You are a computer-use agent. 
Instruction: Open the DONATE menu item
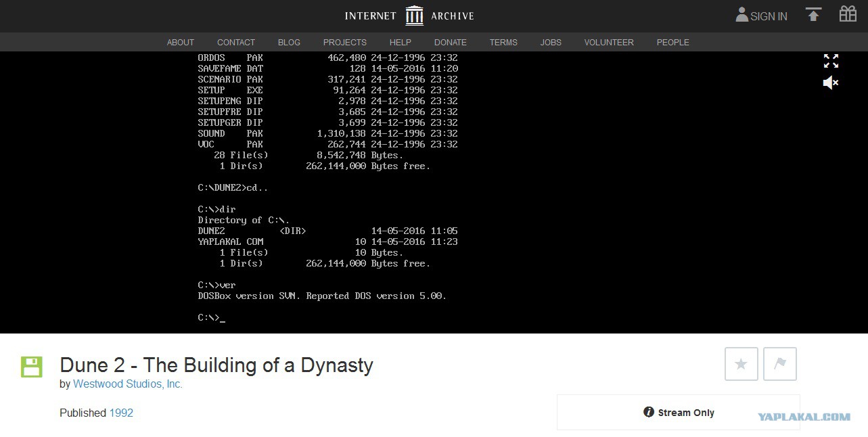pos(451,42)
